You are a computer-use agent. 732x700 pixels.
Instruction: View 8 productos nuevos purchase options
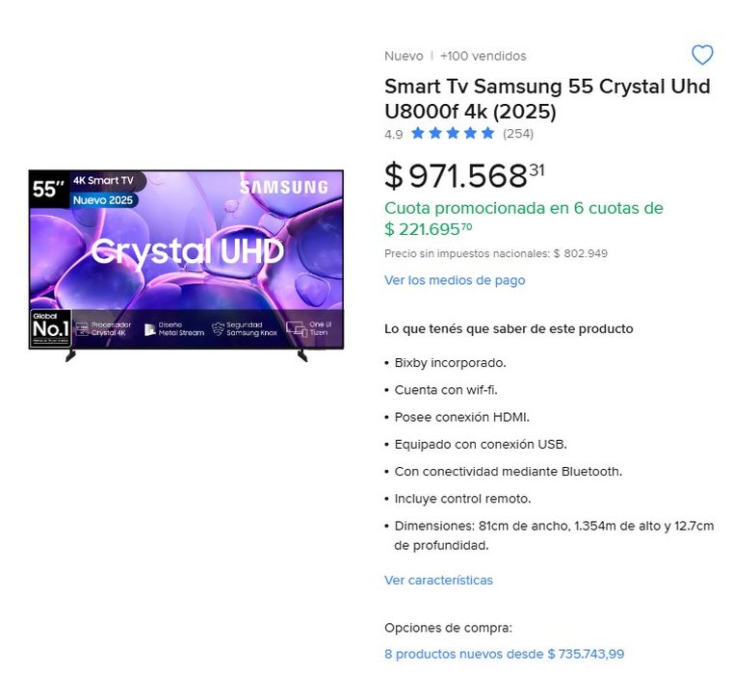(504, 654)
